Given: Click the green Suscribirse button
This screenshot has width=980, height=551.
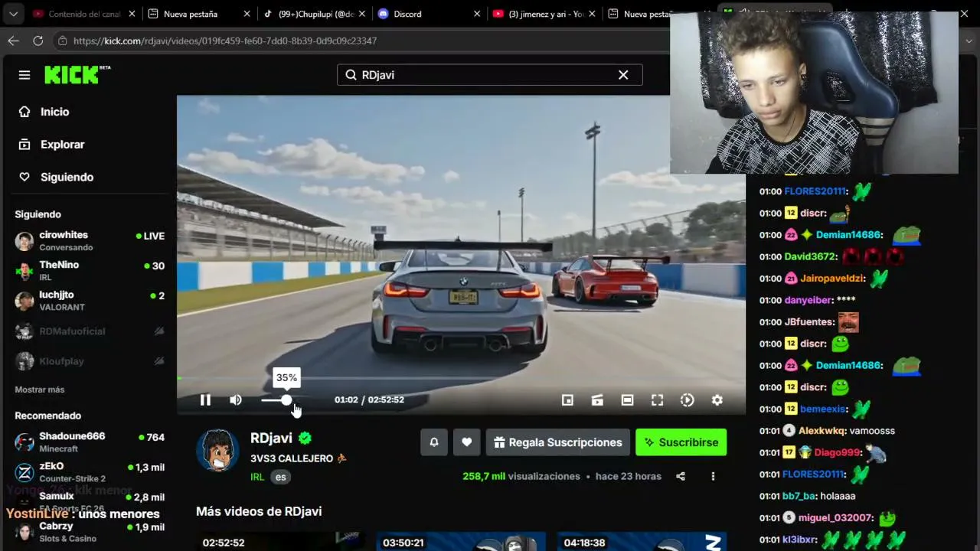Looking at the screenshot, I should tap(681, 442).
